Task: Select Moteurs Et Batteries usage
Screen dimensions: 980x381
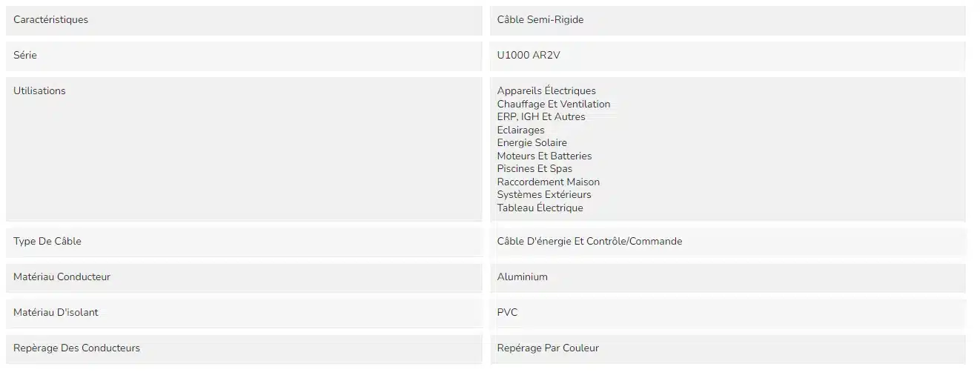Action: [544, 156]
